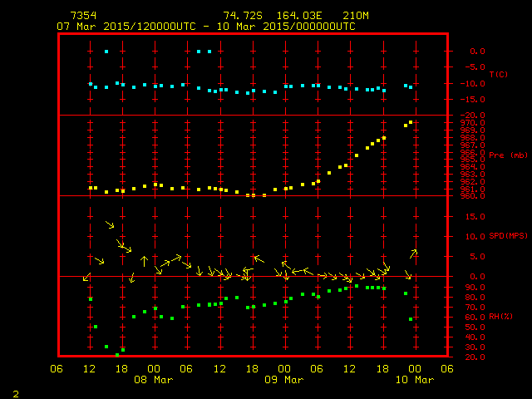Click the lowest green humidity point near 20%
This screenshot has width=532, height=399.
point(117,355)
